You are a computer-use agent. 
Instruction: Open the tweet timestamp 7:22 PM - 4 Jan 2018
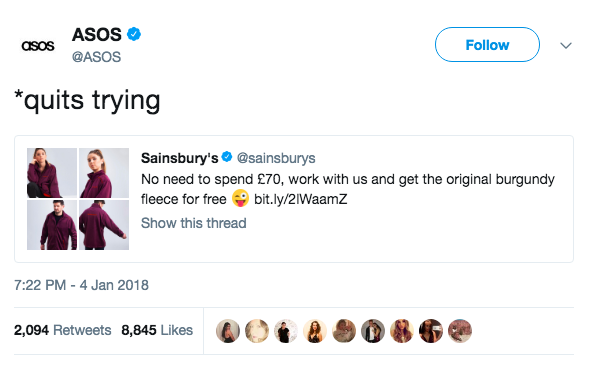pyautogui.click(x=81, y=285)
